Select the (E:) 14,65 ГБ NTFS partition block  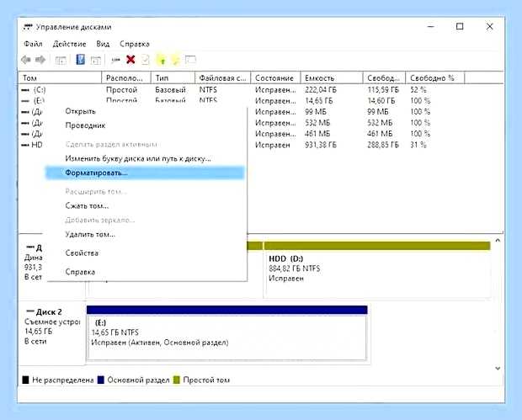[x=226, y=332]
